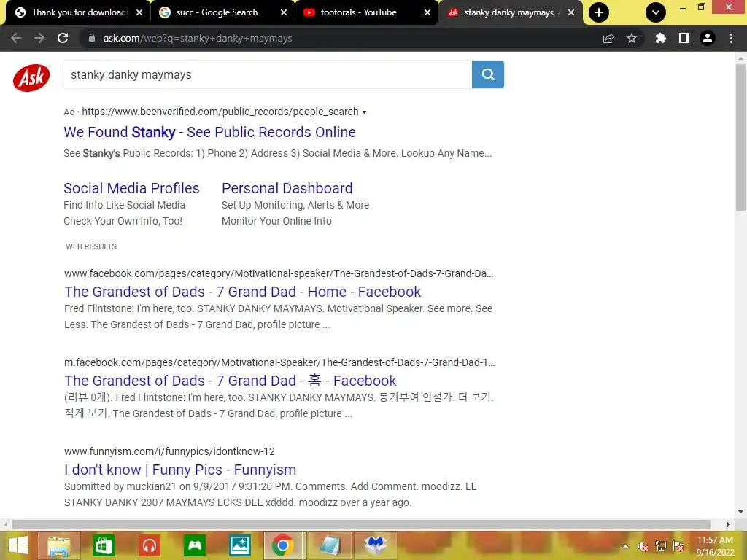
Task: Open a new tab with plus button
Action: point(599,12)
